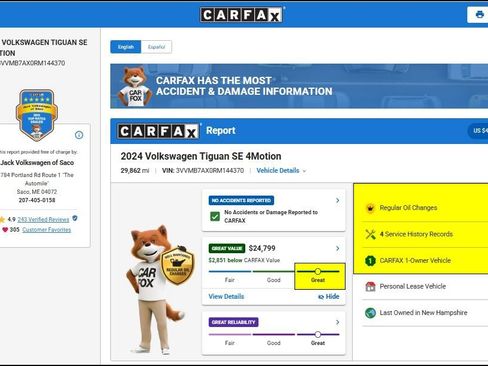This screenshot has height=366, width=488.
Task: Click the green checkmark for no accidents
Action: click(215, 216)
